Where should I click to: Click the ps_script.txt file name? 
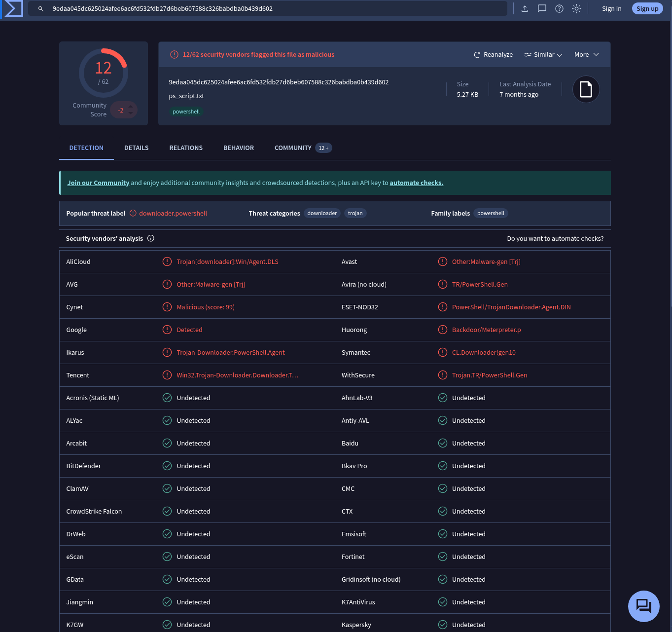point(186,96)
